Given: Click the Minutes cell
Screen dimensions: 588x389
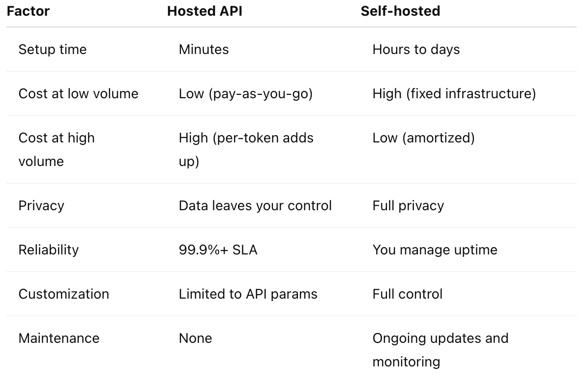Looking at the screenshot, I should click(204, 50).
